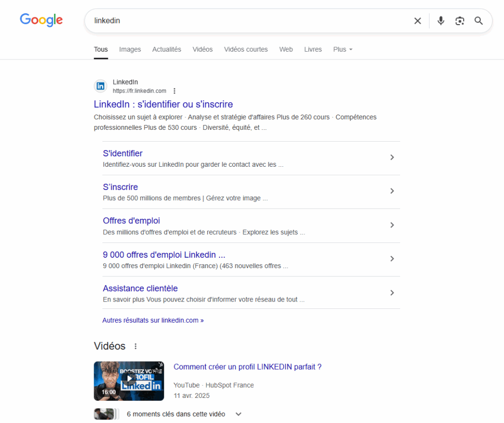Image resolution: width=504 pixels, height=423 pixels.
Task: Switch to the Images tab
Action: click(130, 50)
